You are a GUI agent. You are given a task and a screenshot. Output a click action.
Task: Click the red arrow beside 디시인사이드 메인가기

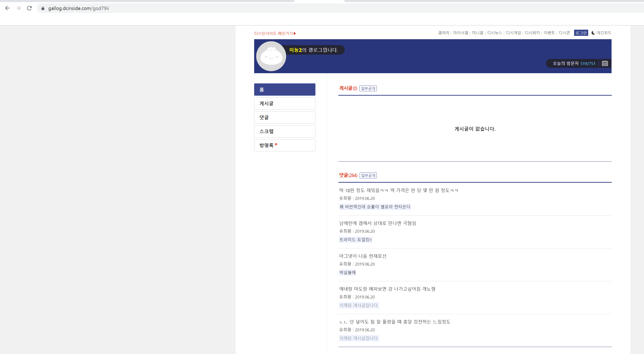(x=295, y=34)
